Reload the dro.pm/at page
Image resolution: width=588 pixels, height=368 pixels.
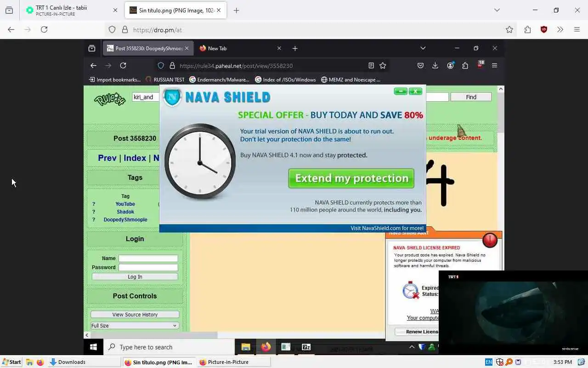click(44, 29)
